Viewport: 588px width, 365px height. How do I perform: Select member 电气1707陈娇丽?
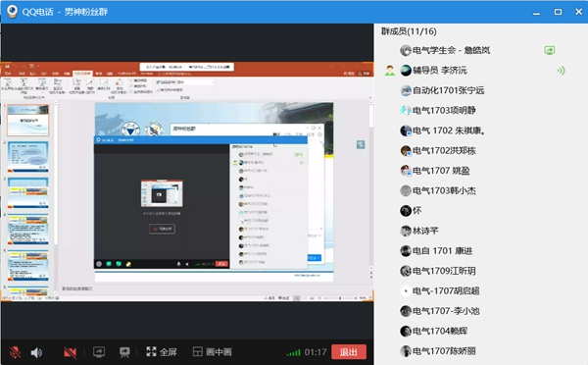(x=438, y=351)
